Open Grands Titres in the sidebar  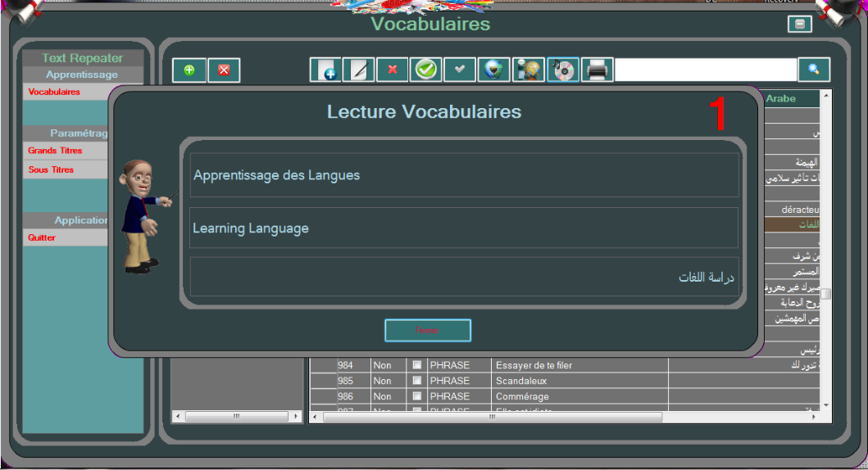coord(54,151)
